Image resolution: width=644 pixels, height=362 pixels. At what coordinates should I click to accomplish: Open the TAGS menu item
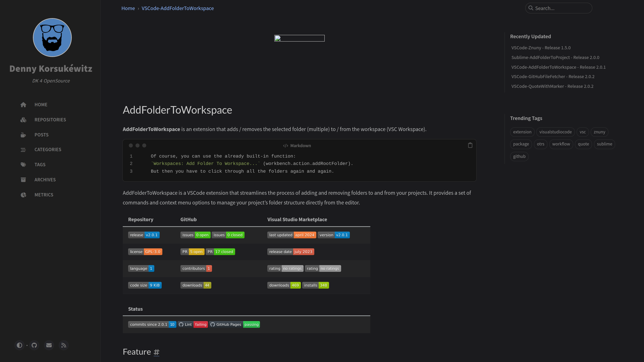(x=40, y=165)
